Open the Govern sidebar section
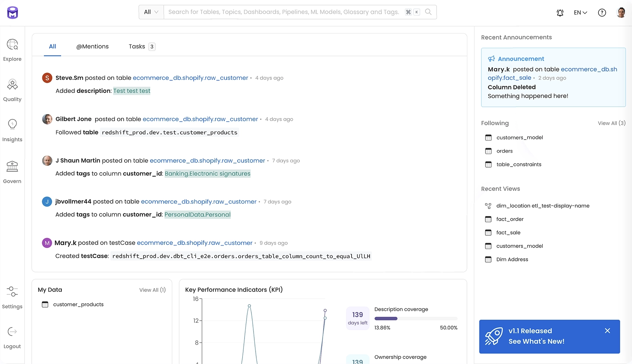Viewport: 632px width, 364px height. (12, 172)
